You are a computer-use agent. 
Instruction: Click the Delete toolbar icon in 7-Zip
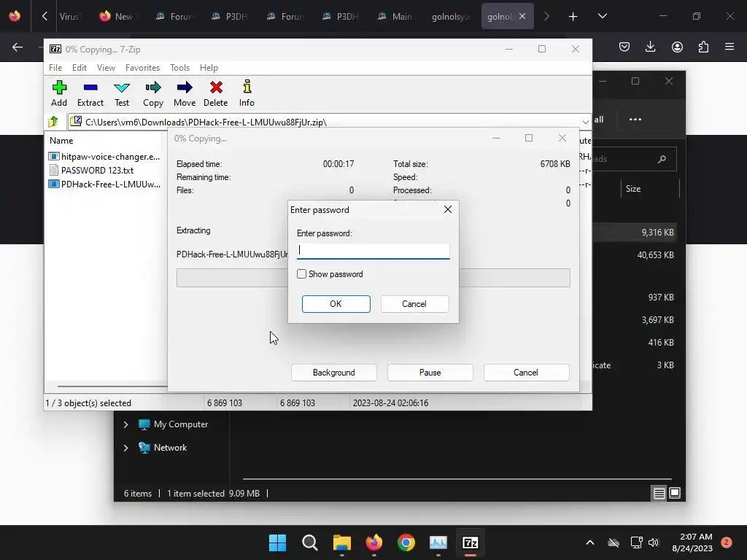pyautogui.click(x=216, y=93)
